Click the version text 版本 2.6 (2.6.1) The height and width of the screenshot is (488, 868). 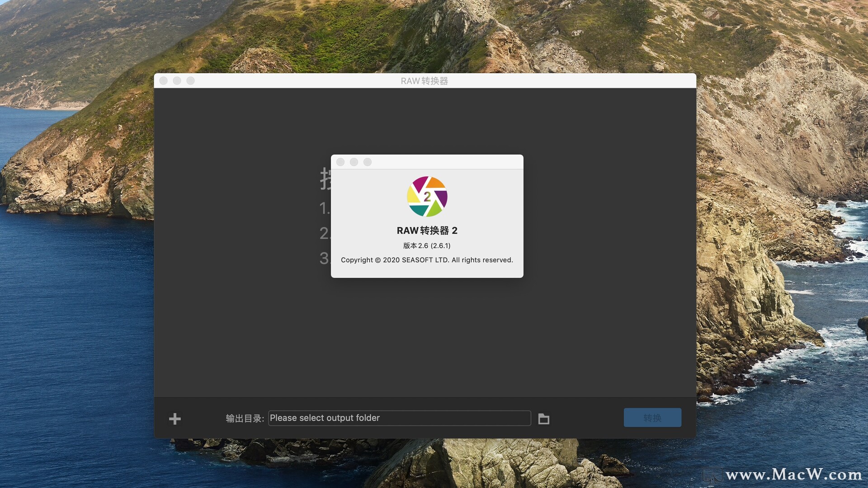(427, 245)
